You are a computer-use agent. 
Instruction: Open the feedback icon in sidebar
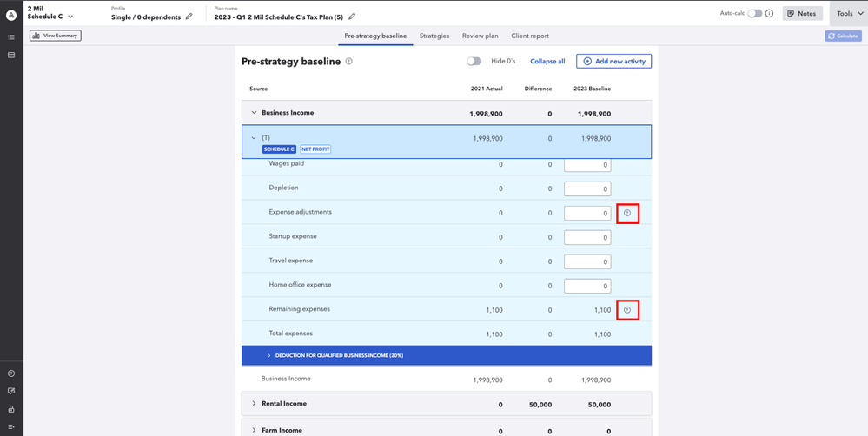[x=11, y=392]
